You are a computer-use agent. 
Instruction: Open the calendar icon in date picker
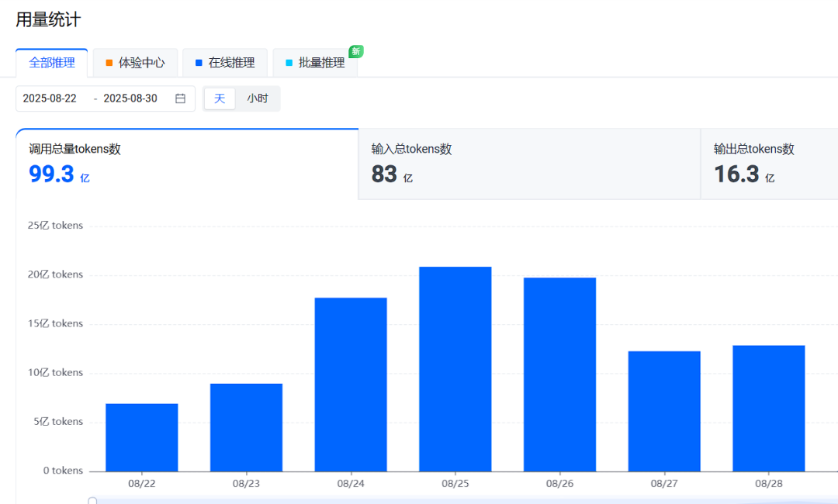pyautogui.click(x=180, y=98)
